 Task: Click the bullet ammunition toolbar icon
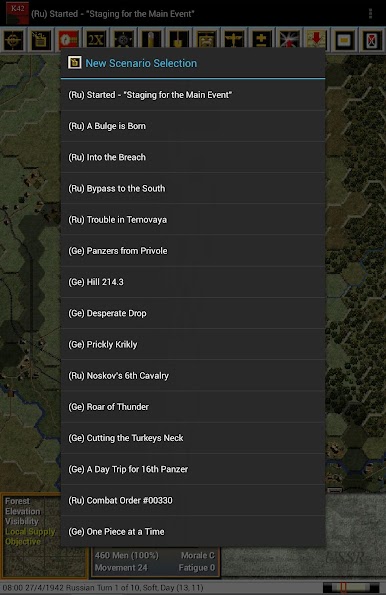click(x=151, y=40)
